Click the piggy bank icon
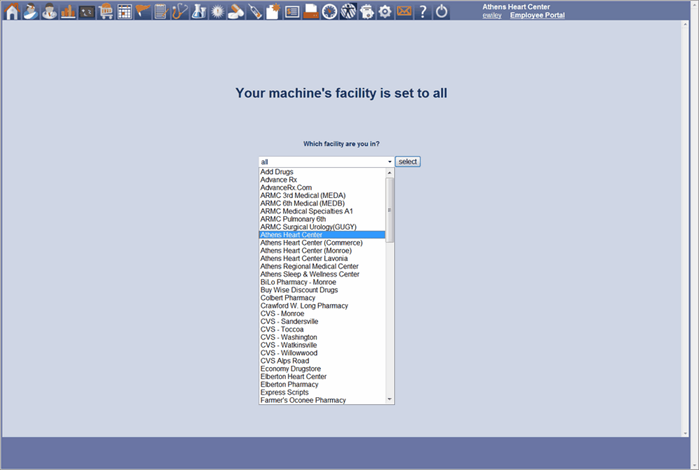The image size is (699, 470). (x=367, y=11)
